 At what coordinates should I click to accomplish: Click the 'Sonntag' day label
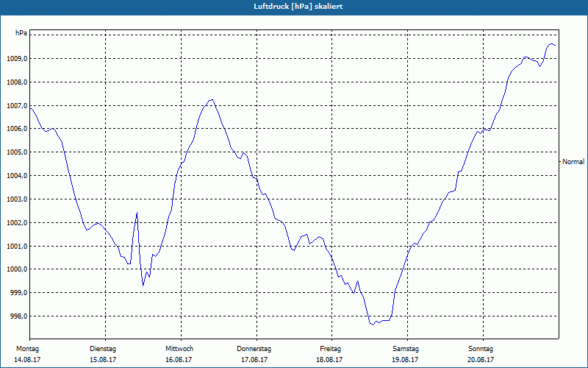click(481, 349)
